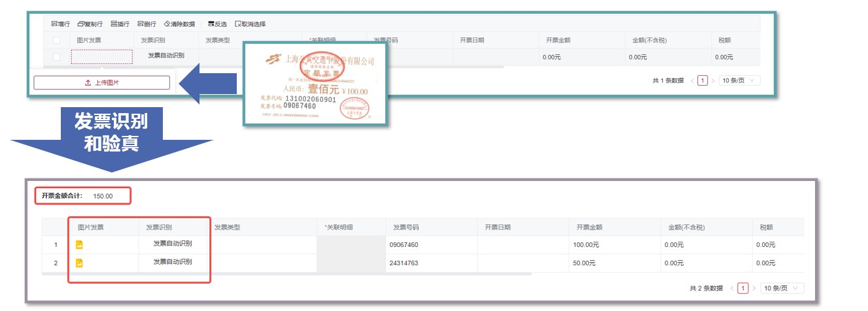Viewport: 868px width, 311px height.
Task: Go to next page in lower table pagination
Action: click(754, 288)
